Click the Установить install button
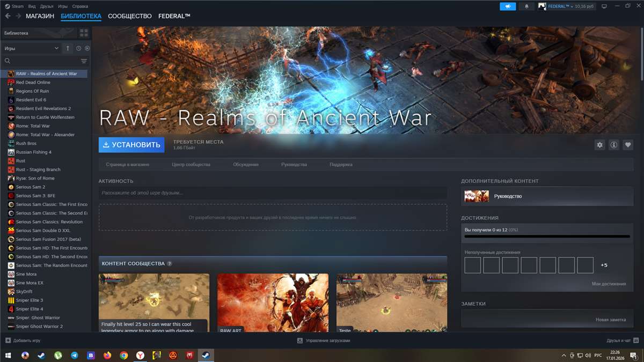This screenshot has width=644, height=362. tap(131, 145)
